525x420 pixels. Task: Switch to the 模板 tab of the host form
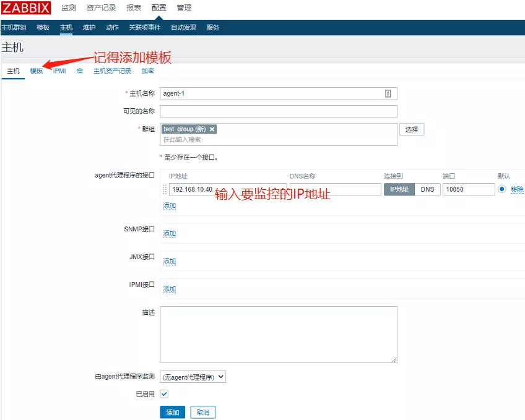pos(37,71)
